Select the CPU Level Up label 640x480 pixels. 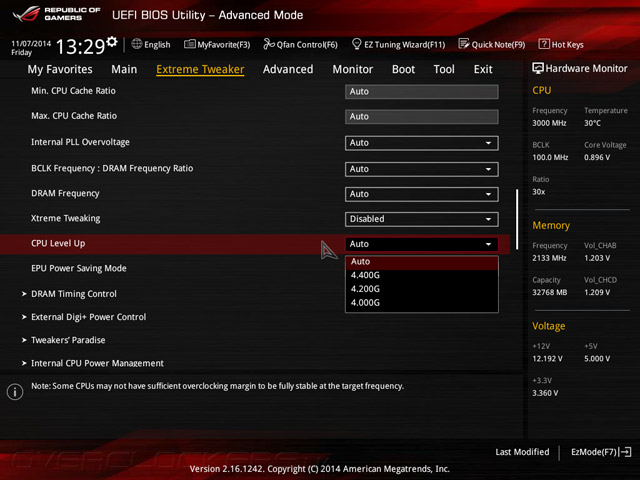pyautogui.click(x=58, y=244)
